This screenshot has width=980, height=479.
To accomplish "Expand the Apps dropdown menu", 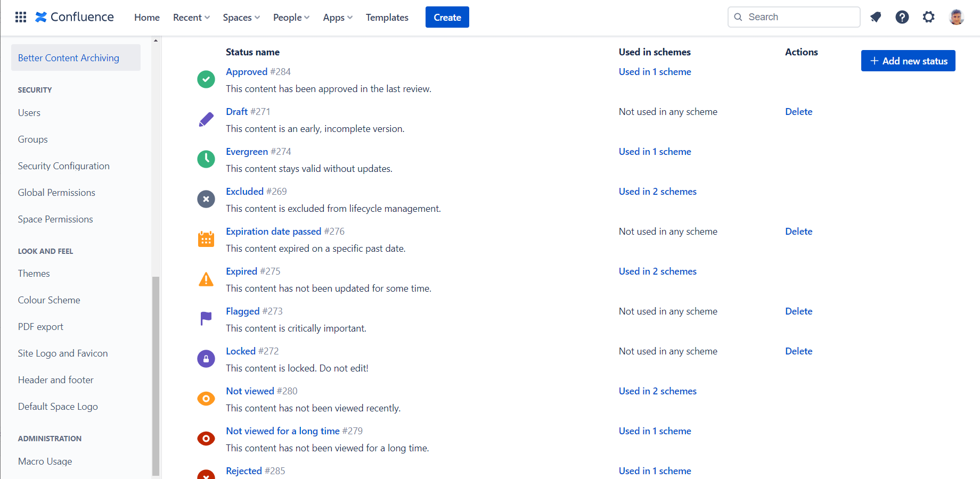I will [x=338, y=17].
